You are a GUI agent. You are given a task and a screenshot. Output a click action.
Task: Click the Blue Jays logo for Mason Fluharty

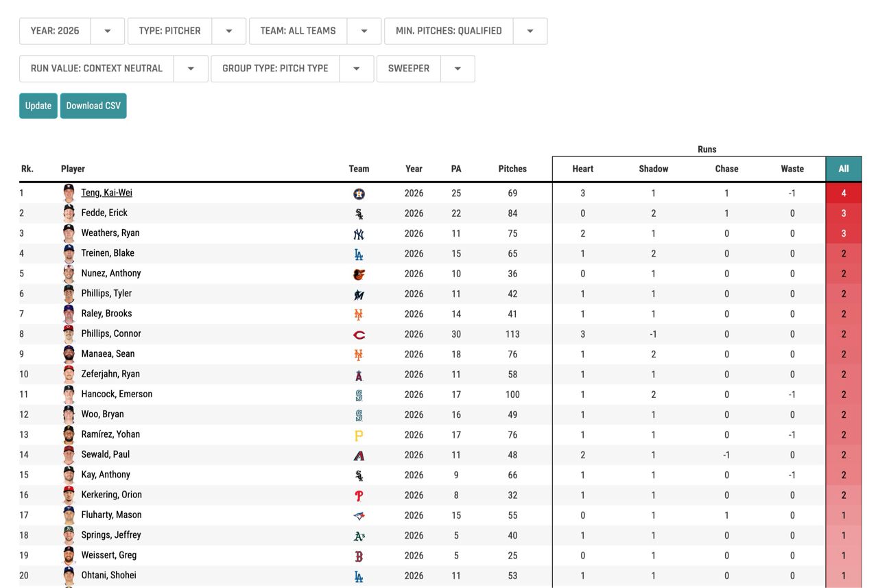click(x=359, y=515)
